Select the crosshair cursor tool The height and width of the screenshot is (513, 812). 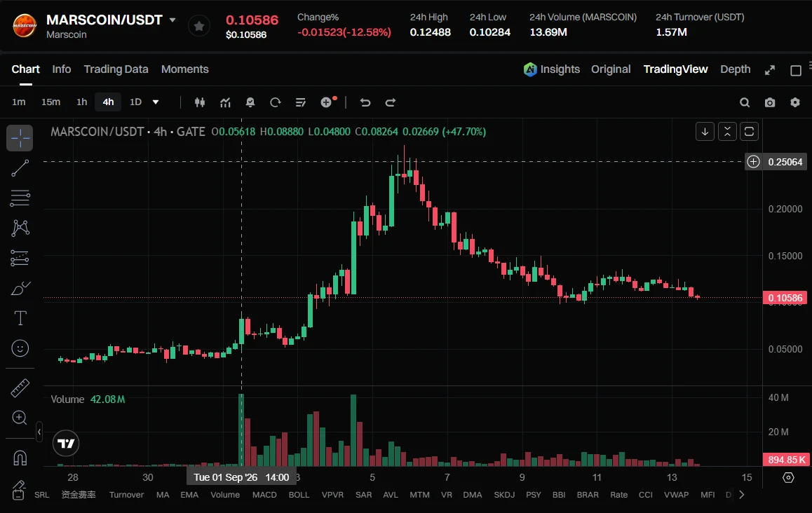click(x=20, y=138)
